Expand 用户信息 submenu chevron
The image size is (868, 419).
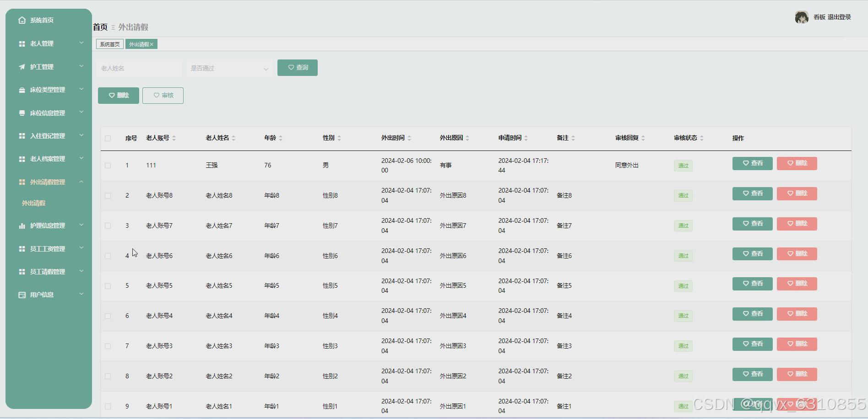coord(81,295)
